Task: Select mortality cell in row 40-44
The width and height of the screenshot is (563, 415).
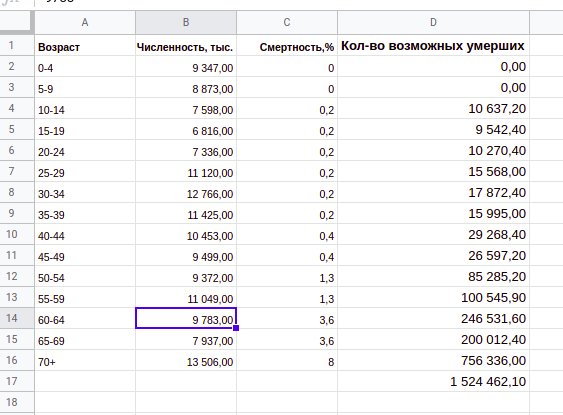Action: tap(287, 234)
